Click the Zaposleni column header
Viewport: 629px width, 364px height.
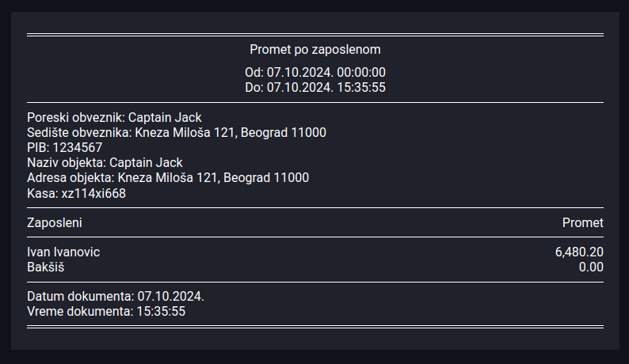pos(55,223)
